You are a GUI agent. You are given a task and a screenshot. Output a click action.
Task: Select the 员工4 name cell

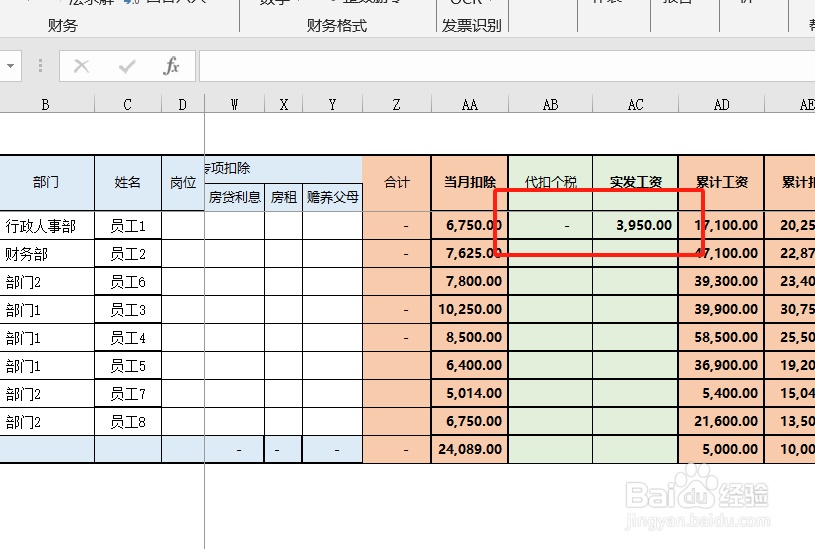point(128,338)
